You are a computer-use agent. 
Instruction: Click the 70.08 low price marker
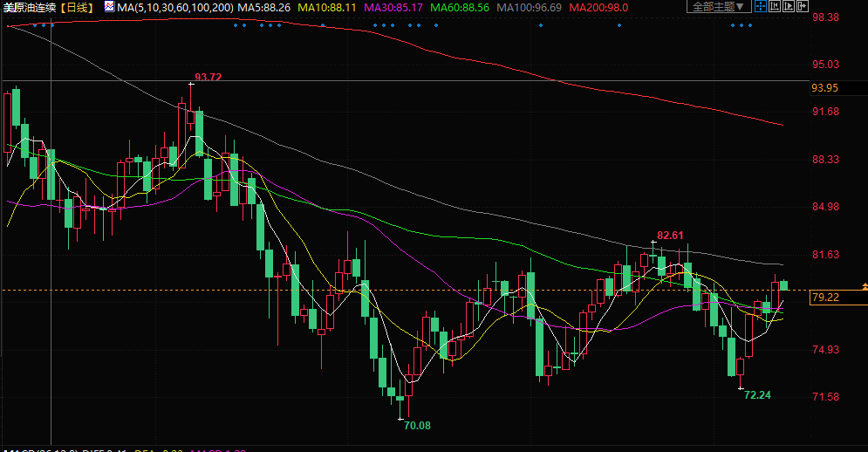click(417, 425)
